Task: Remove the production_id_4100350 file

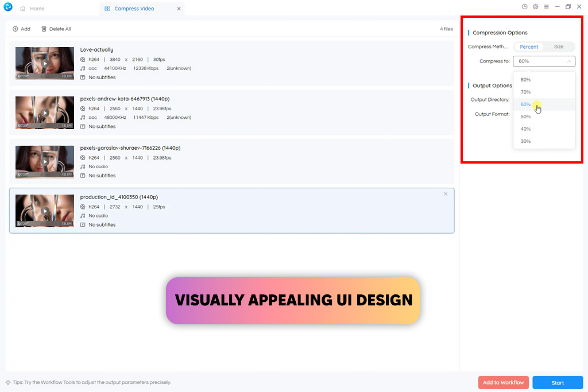Action: pyautogui.click(x=446, y=194)
